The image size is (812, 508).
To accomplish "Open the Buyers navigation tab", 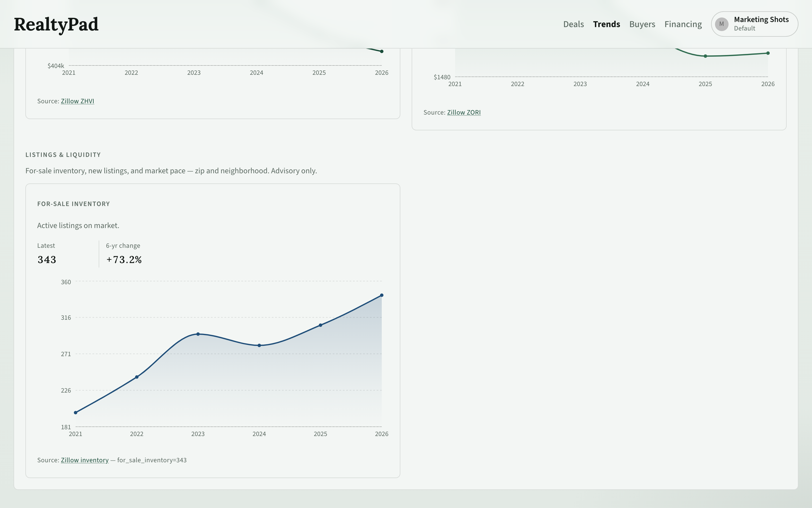I will [642, 24].
